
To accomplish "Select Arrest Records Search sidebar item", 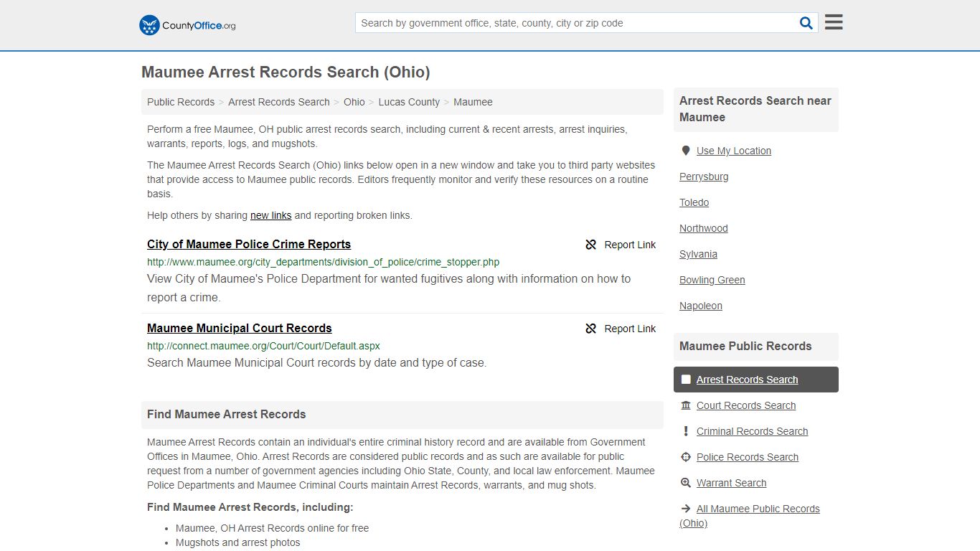I will coord(756,380).
